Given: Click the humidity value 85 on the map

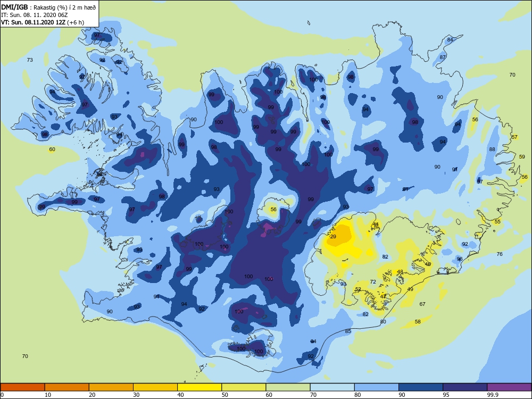Looking at the screenshot, I should coord(348,331).
